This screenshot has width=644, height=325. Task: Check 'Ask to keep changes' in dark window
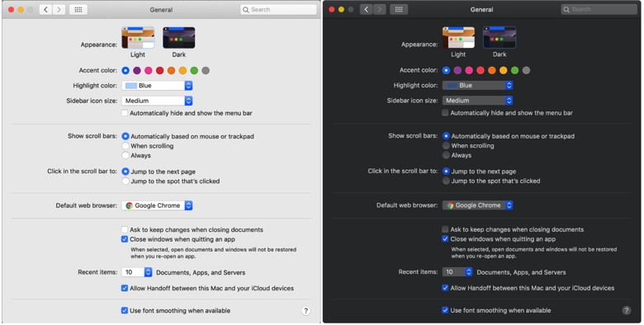pos(445,229)
